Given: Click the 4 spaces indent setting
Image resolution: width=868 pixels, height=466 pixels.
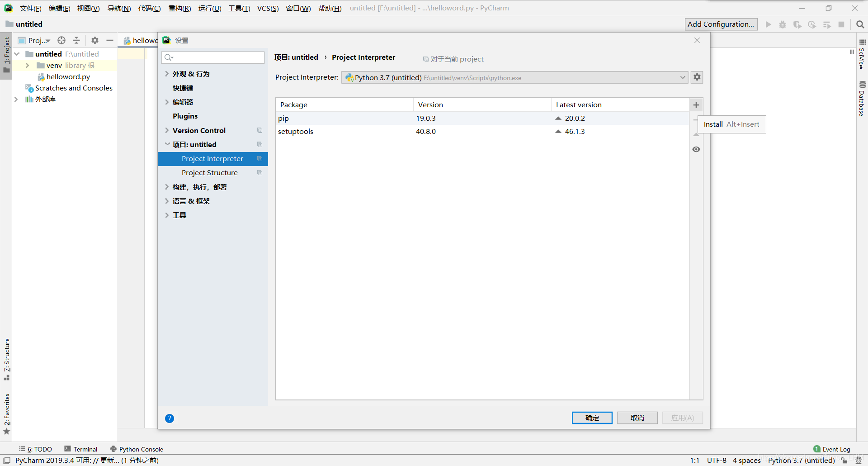Looking at the screenshot, I should click(746, 461).
